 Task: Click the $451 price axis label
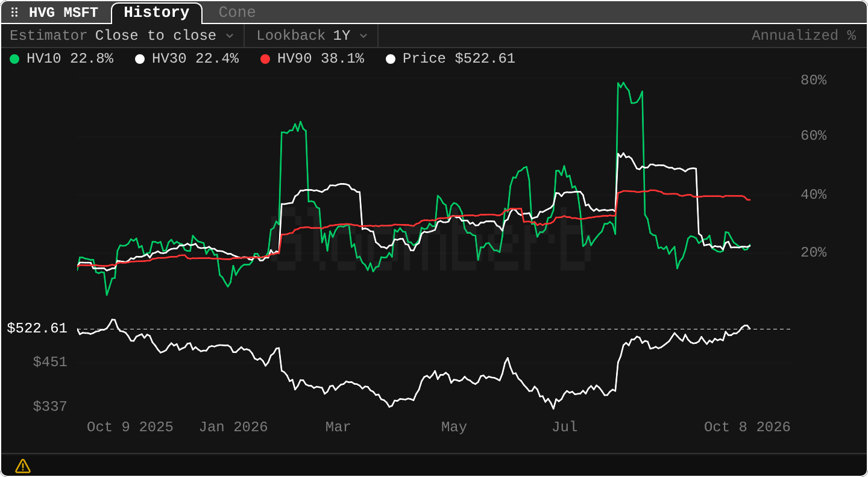coord(50,363)
